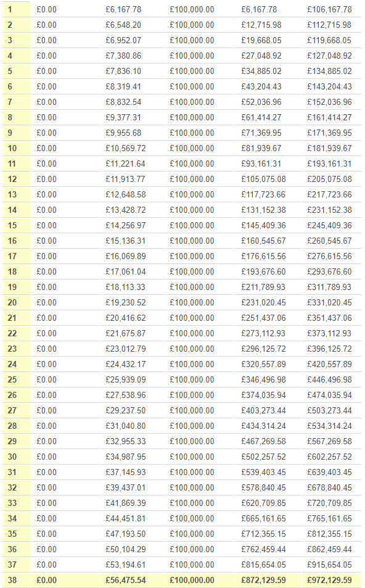The width and height of the screenshot is (365, 588).
Task: Select year 30 total interest £502,257.52
Action: 263,457
